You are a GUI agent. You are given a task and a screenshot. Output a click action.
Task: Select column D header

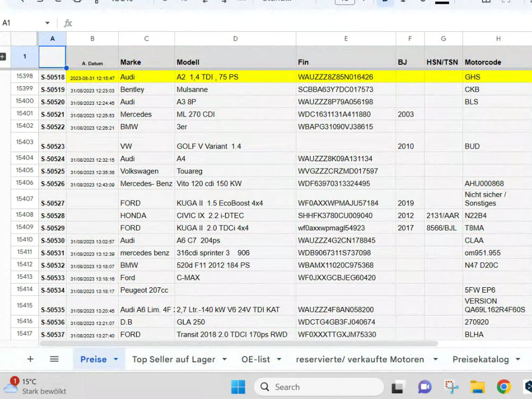[236, 39]
